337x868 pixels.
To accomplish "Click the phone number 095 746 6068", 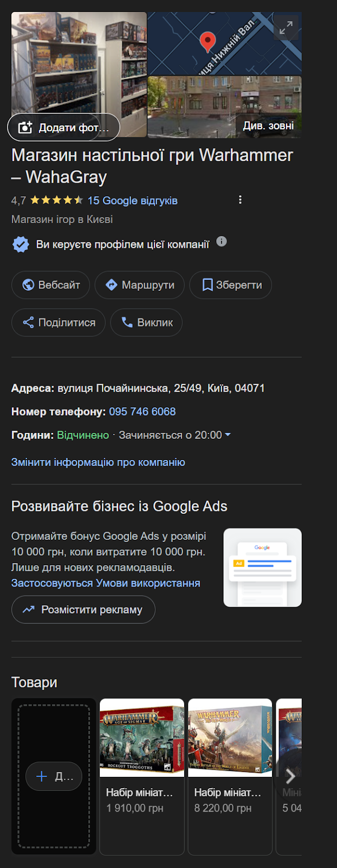I will (x=142, y=412).
